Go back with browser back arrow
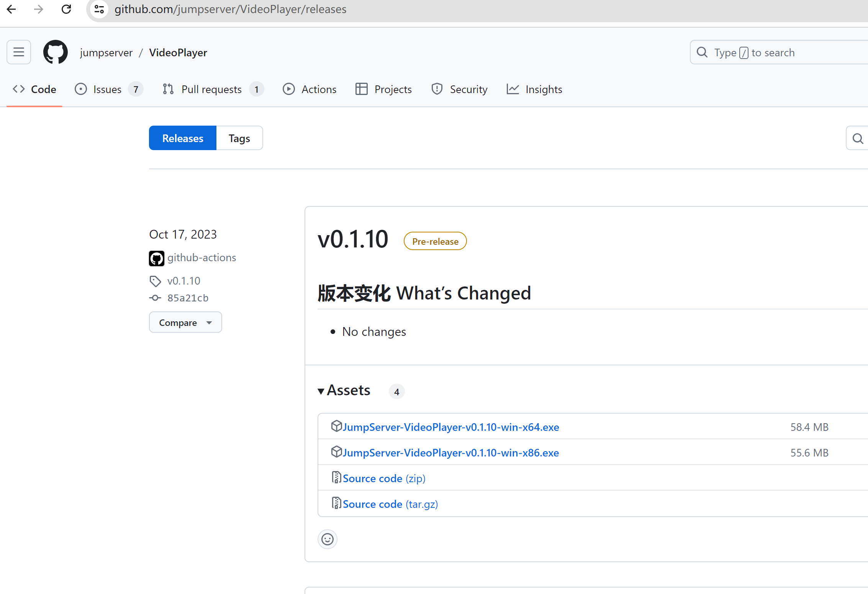 pos(11,9)
